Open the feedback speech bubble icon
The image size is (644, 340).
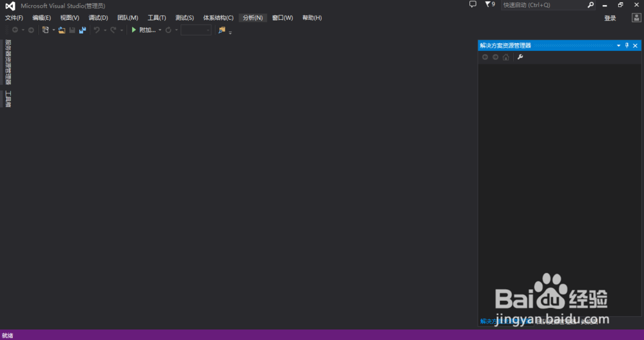pyautogui.click(x=473, y=5)
